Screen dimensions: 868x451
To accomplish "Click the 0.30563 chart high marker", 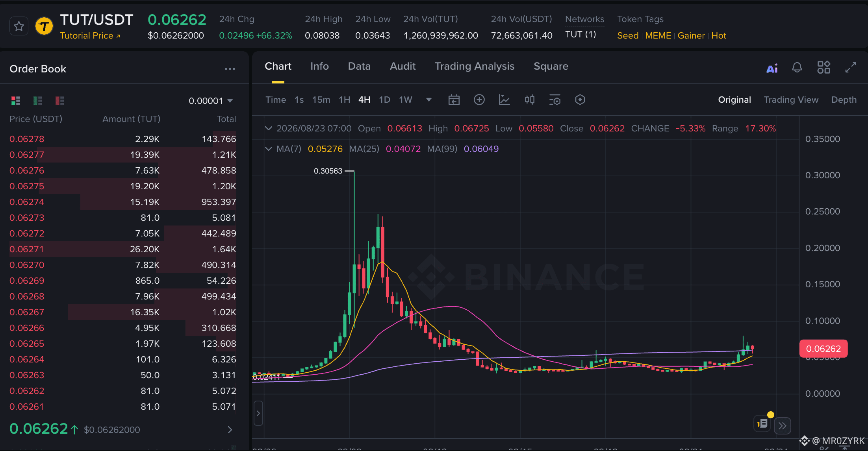I will pos(328,171).
